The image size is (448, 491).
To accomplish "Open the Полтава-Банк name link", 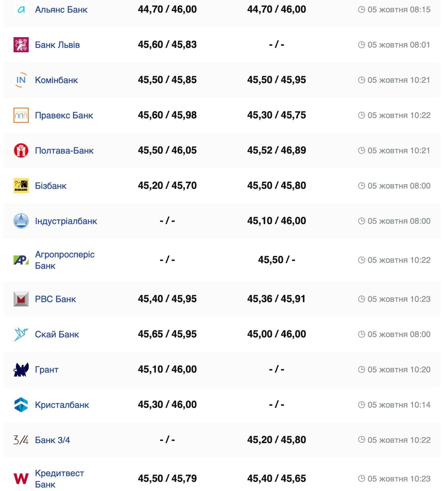I will point(64,150).
